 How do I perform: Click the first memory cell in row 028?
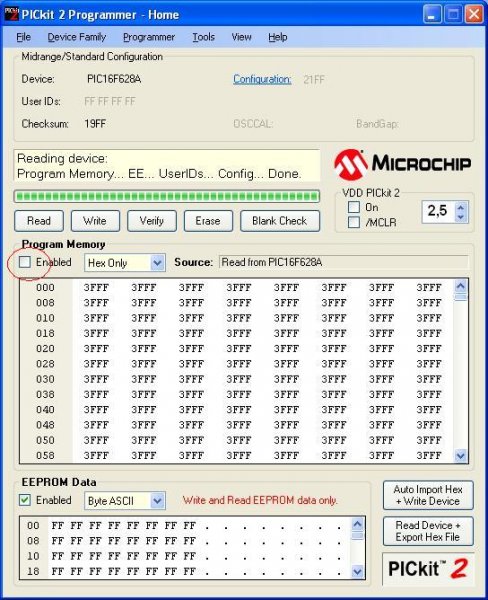pos(96,364)
